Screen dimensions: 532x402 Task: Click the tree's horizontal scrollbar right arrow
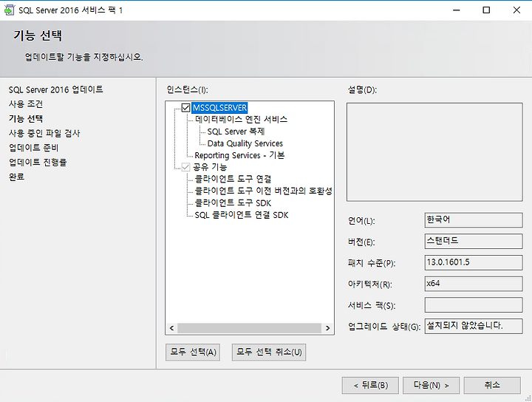327,328
